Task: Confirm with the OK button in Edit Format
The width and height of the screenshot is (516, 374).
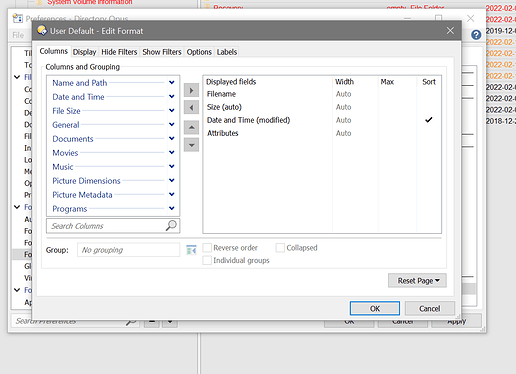Action: pos(375,308)
